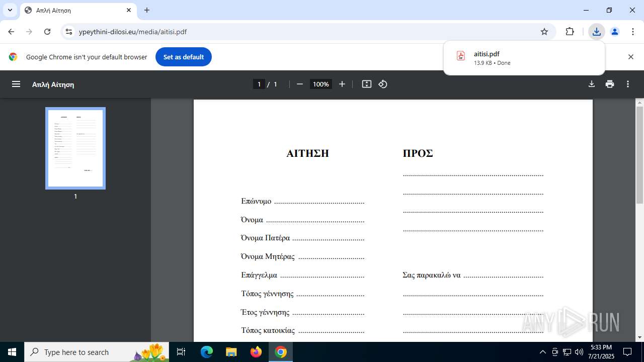Open Chrome profile menu
This screenshot has height=362, width=644.
click(x=615, y=32)
